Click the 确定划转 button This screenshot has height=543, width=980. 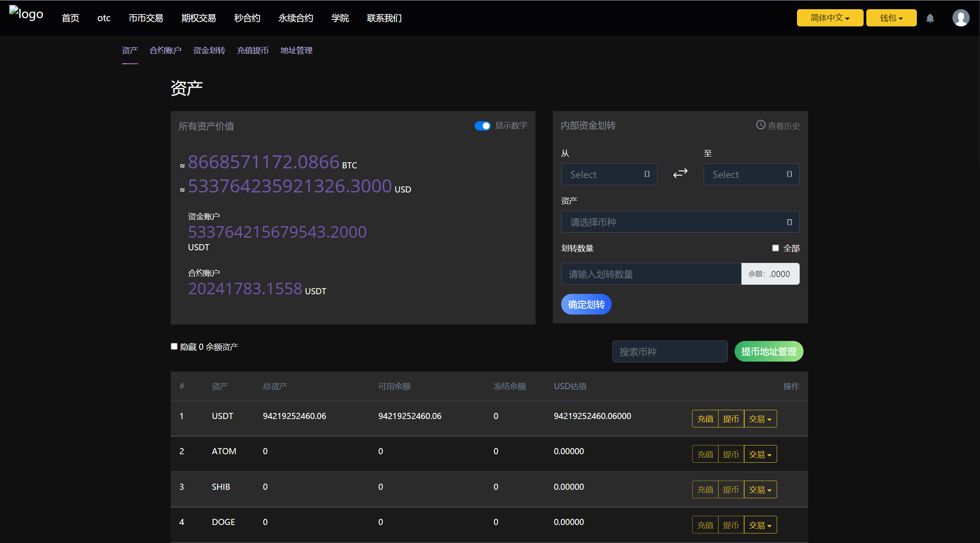point(586,305)
